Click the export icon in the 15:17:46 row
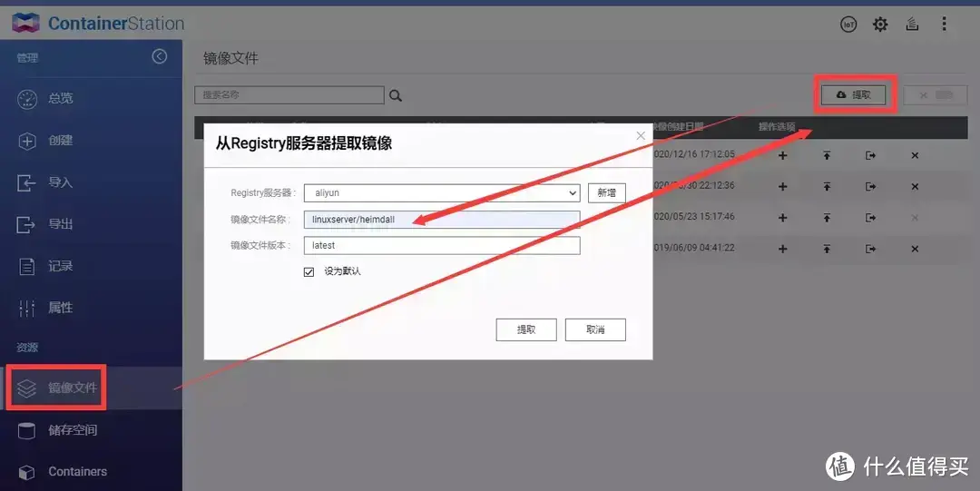The width and height of the screenshot is (980, 491). point(870,218)
